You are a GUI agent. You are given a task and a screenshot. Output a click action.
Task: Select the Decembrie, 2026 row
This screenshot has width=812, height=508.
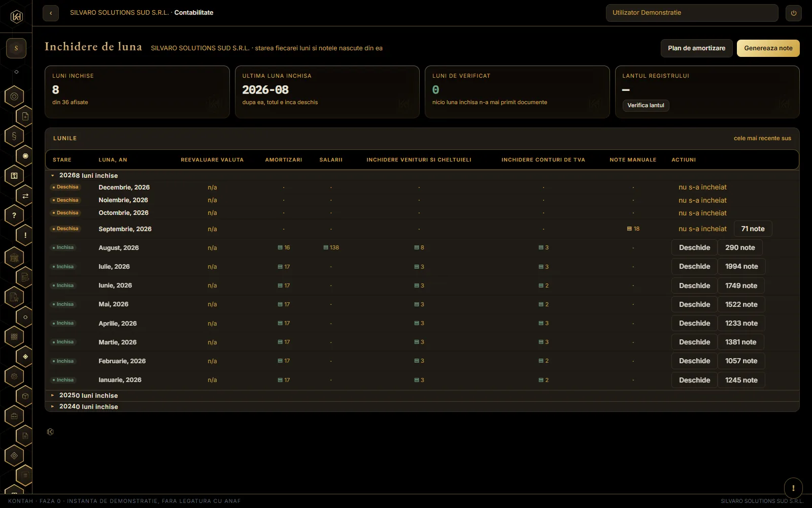click(422, 187)
